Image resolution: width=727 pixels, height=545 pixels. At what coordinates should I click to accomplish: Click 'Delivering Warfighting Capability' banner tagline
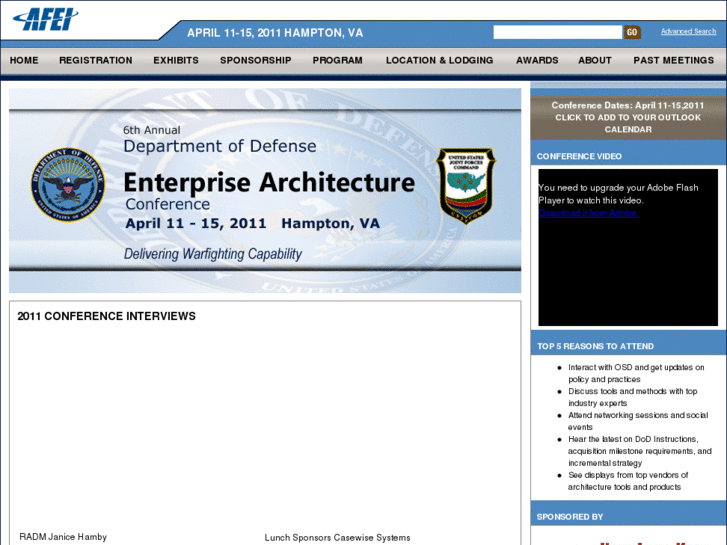[213, 254]
